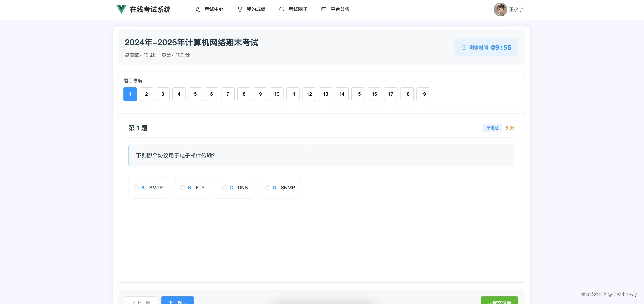Screen dimensions: 644x304
Task: Click the green 提交试卷 submit button
Action: (499, 301)
